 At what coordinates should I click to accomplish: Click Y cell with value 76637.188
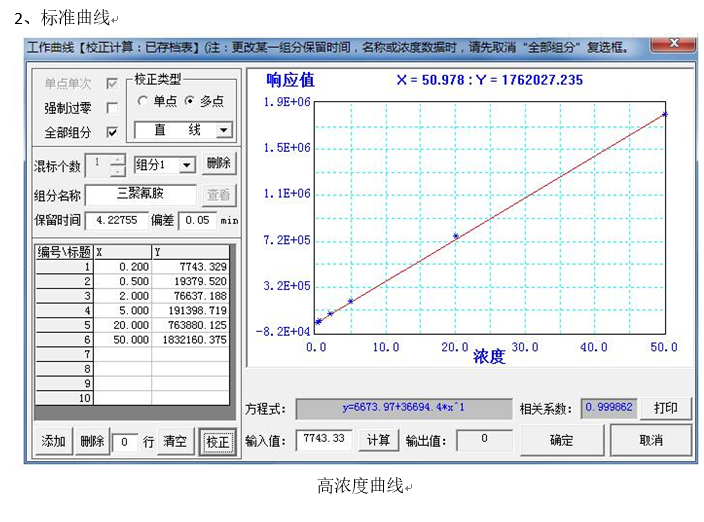190,296
